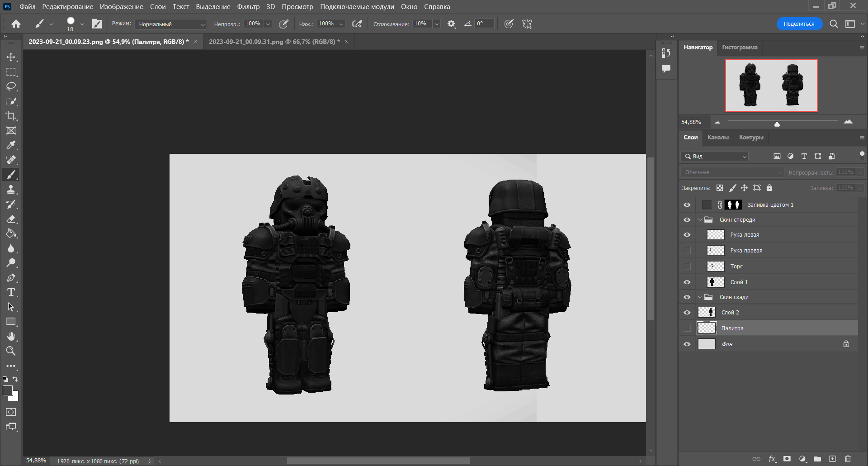Switch to the 2023-09-21_00.09.31.png document tab
This screenshot has height=466, width=868.
(x=274, y=42)
